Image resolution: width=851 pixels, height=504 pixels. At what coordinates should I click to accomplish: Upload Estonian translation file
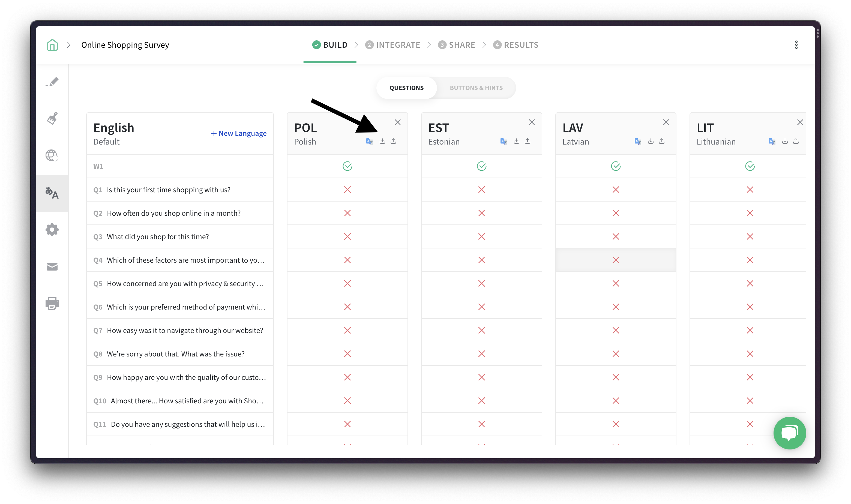528,141
